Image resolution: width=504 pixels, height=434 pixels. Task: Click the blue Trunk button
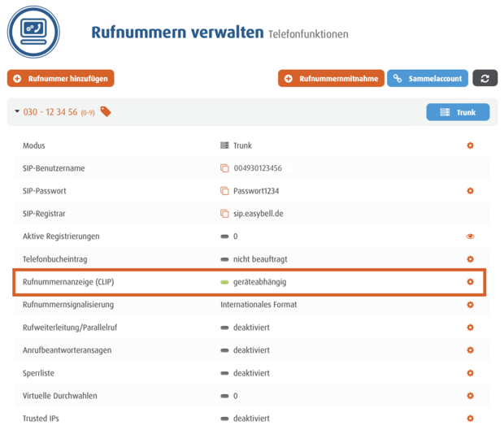[x=458, y=112]
